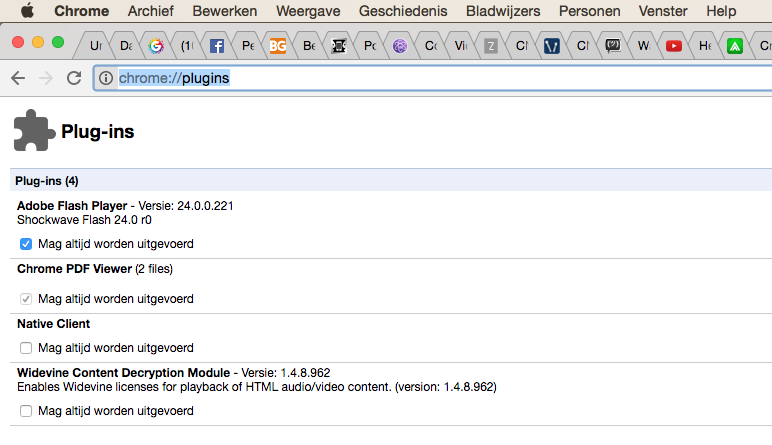Viewport: 772px width, 445px height.
Task: Click the puzzle piece Plug-ins icon
Action: pyautogui.click(x=33, y=130)
